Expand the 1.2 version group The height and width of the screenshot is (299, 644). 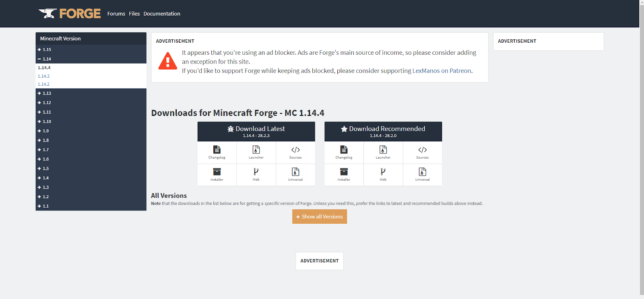coord(91,196)
